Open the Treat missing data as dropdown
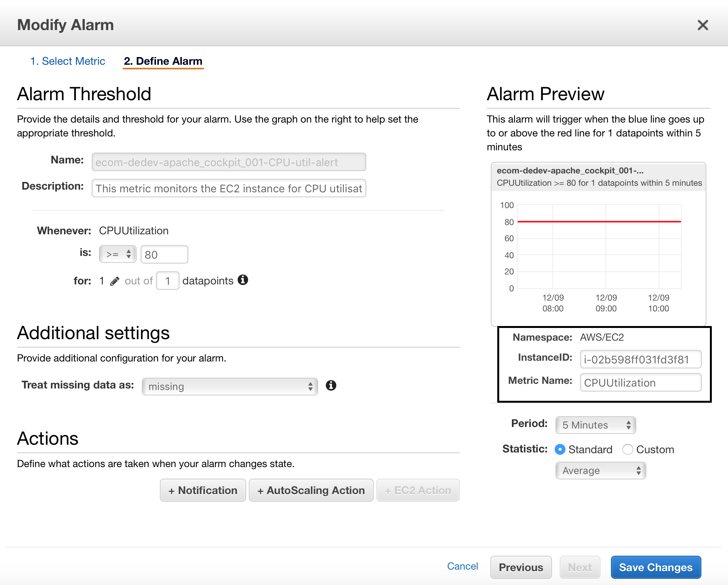 (x=230, y=386)
